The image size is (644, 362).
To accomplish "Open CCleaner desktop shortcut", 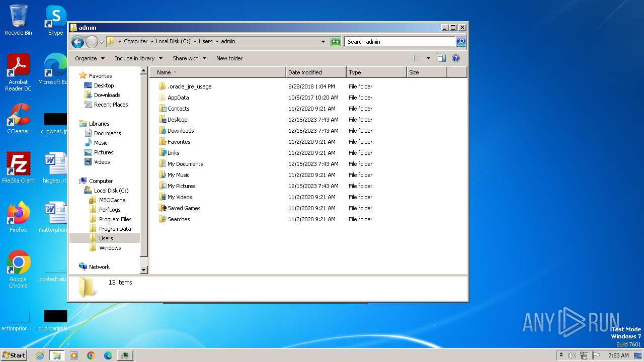I will pos(18,119).
